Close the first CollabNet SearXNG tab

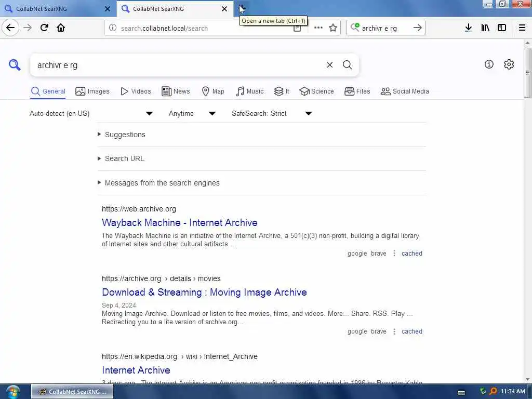tap(108, 9)
